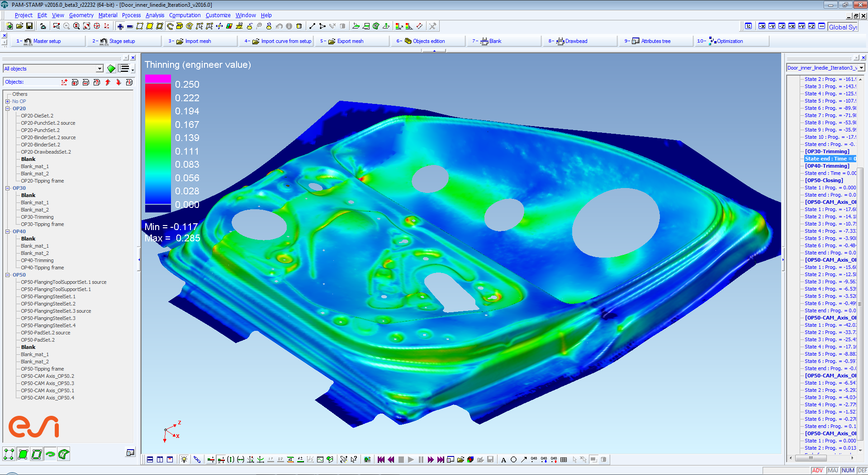The height and width of the screenshot is (475, 868).
Task: Click the blue minus icon in toolbar
Action: [x=130, y=26]
